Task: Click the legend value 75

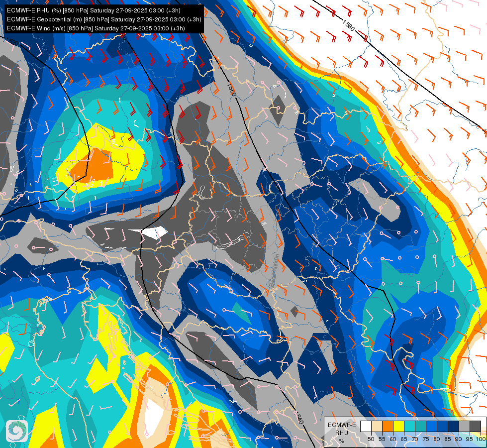Action: (x=426, y=439)
